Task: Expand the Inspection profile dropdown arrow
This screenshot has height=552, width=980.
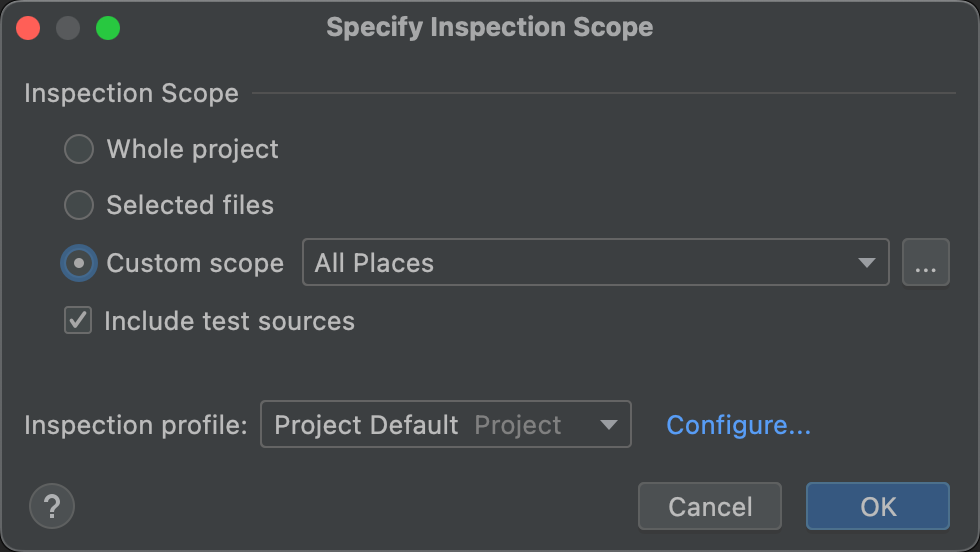Action: [x=608, y=425]
